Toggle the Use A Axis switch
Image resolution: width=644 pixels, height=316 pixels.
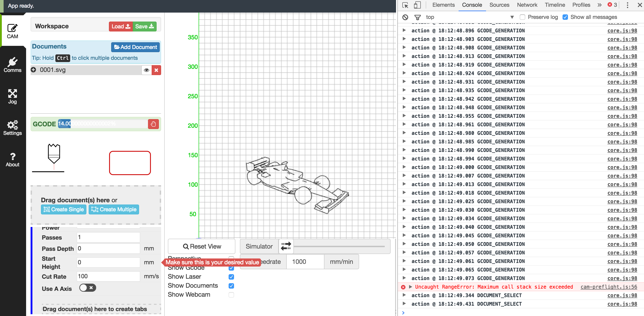[x=88, y=288]
